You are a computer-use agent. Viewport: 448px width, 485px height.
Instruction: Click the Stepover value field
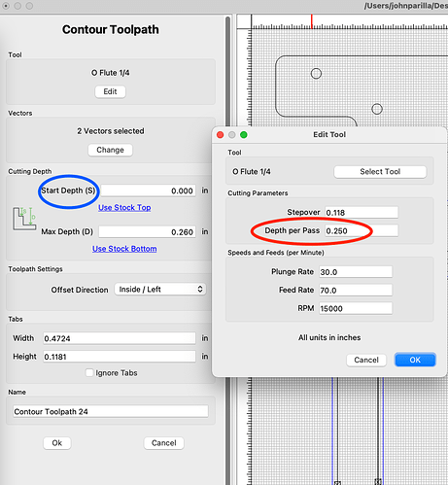point(362,213)
